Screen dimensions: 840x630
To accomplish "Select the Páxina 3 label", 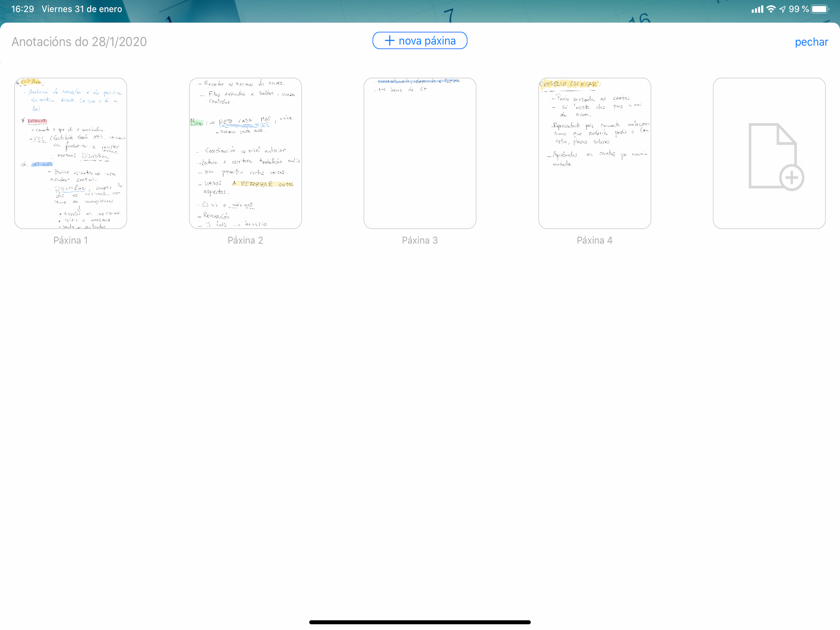I will [420, 240].
